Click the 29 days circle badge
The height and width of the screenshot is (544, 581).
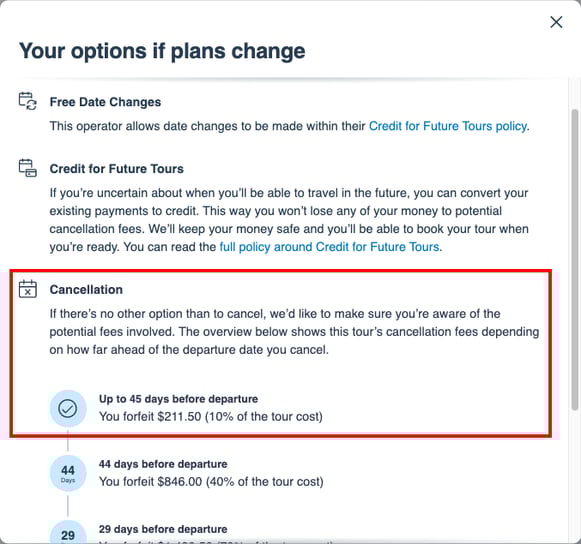tap(68, 533)
